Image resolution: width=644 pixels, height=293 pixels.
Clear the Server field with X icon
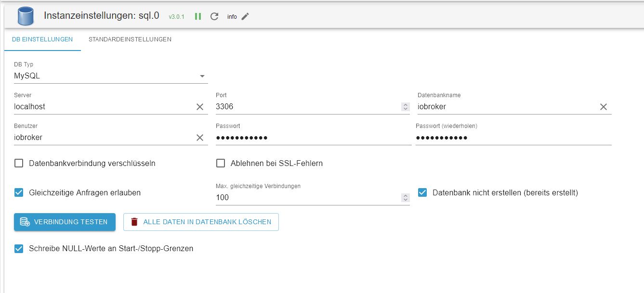[200, 107]
